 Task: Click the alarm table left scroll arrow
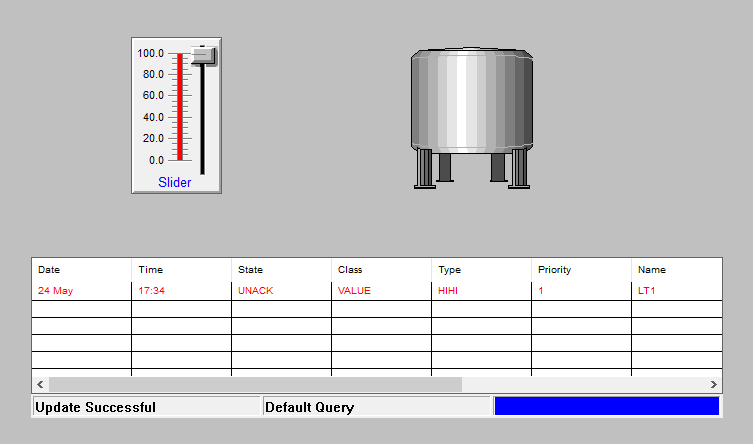[x=40, y=384]
